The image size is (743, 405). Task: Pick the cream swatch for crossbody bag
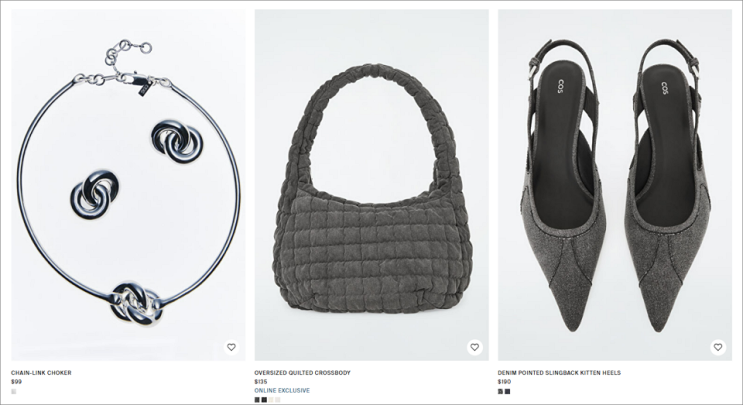[271, 400]
